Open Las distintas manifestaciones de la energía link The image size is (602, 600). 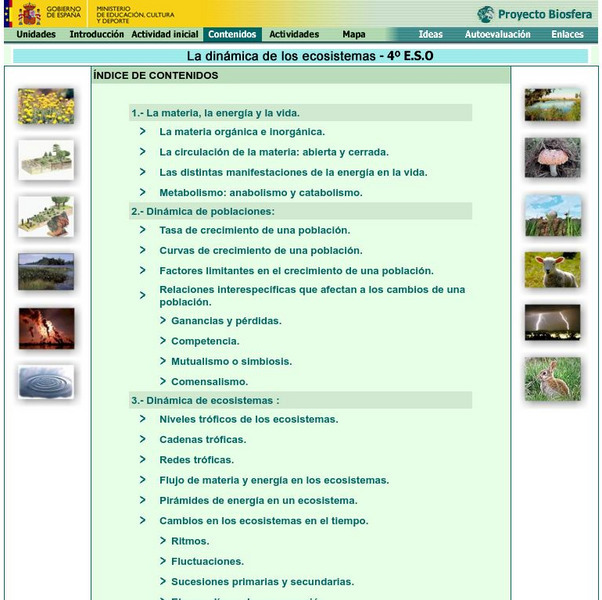tap(293, 172)
